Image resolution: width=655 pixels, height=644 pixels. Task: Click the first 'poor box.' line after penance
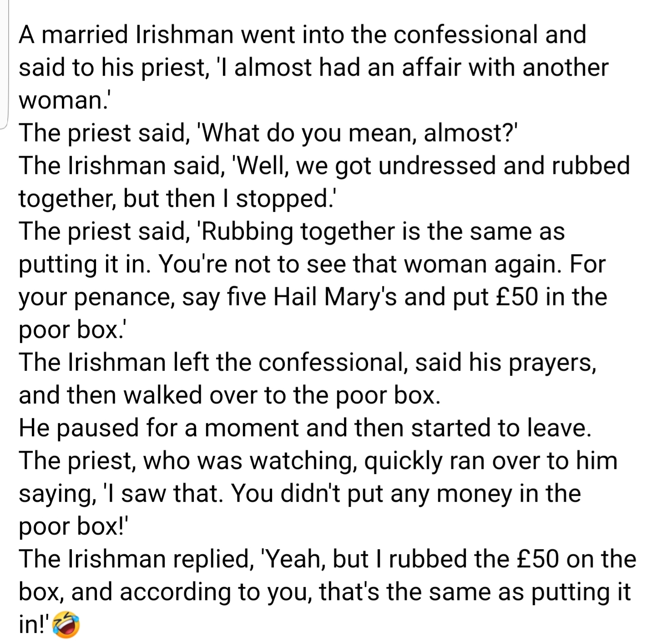pyautogui.click(x=74, y=330)
